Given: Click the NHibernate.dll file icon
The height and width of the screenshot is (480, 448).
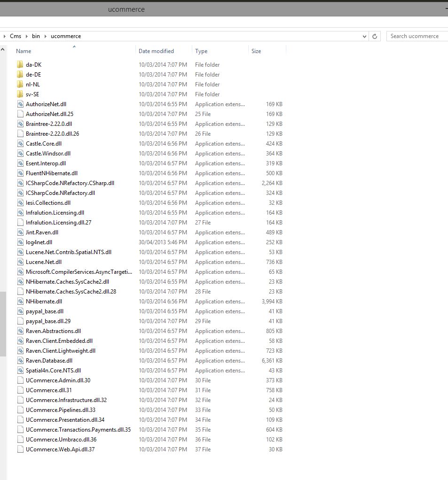Looking at the screenshot, I should click(20, 301).
